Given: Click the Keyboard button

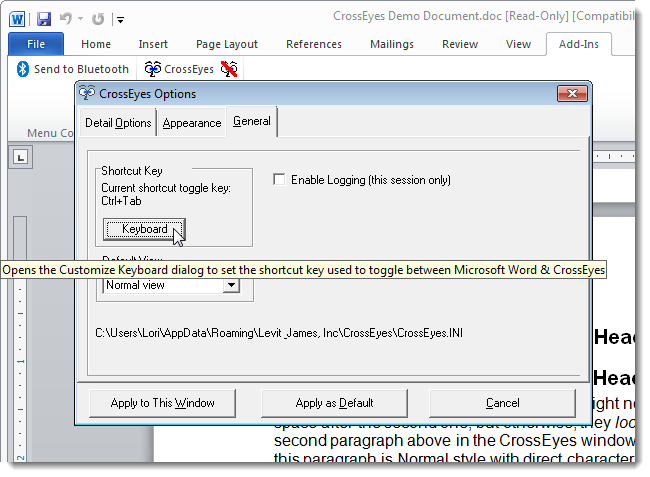Looking at the screenshot, I should tap(144, 229).
